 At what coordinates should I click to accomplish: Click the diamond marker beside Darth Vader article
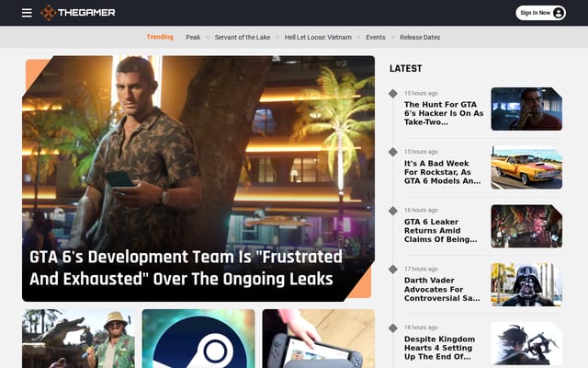392,270
